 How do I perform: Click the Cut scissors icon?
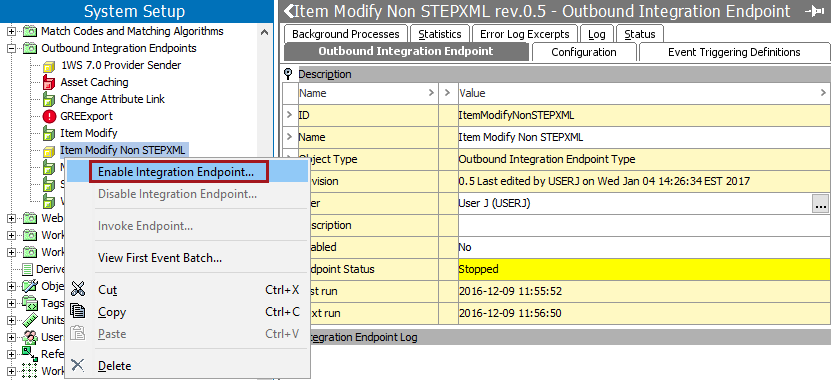click(78, 289)
